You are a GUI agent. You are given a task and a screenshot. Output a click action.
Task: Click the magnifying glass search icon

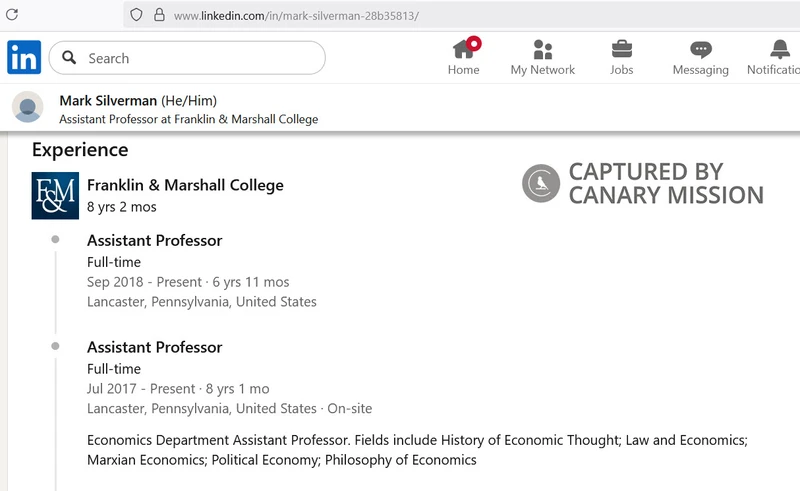click(x=69, y=58)
